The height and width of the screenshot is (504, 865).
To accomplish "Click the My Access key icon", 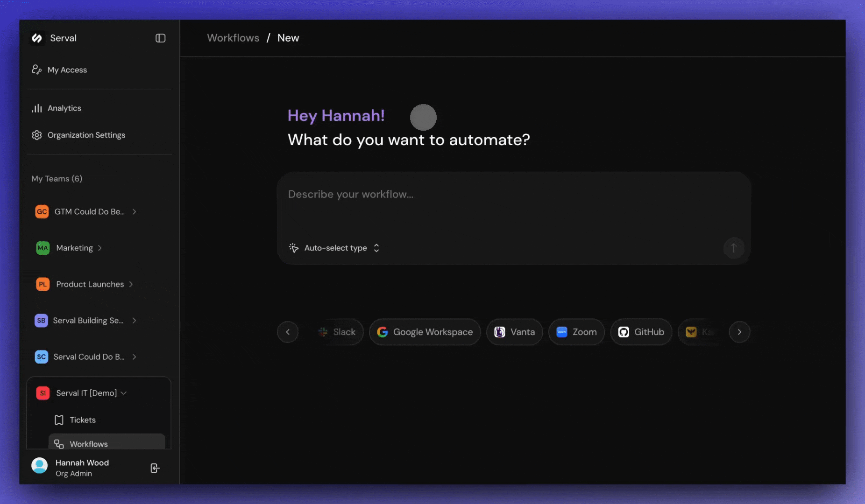I will pyautogui.click(x=37, y=69).
